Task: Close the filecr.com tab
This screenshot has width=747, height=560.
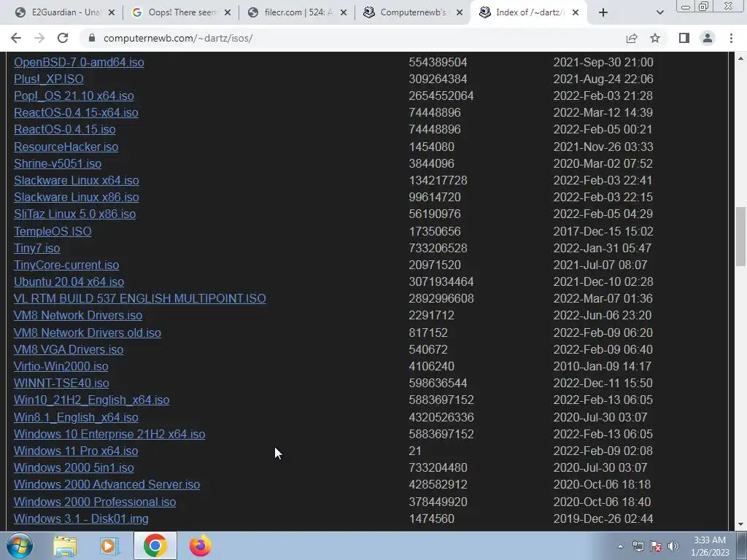Action: pyautogui.click(x=344, y=13)
